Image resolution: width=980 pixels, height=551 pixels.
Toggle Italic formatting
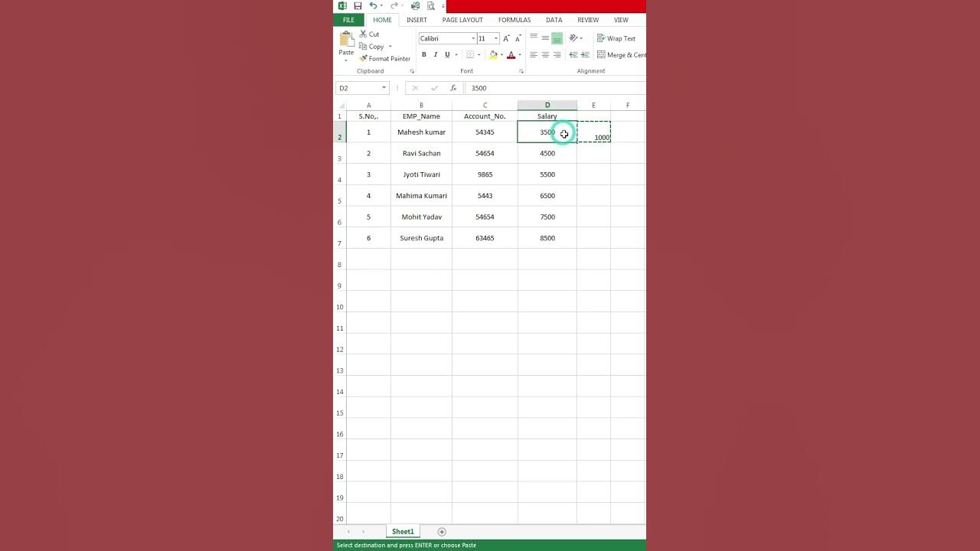click(436, 55)
